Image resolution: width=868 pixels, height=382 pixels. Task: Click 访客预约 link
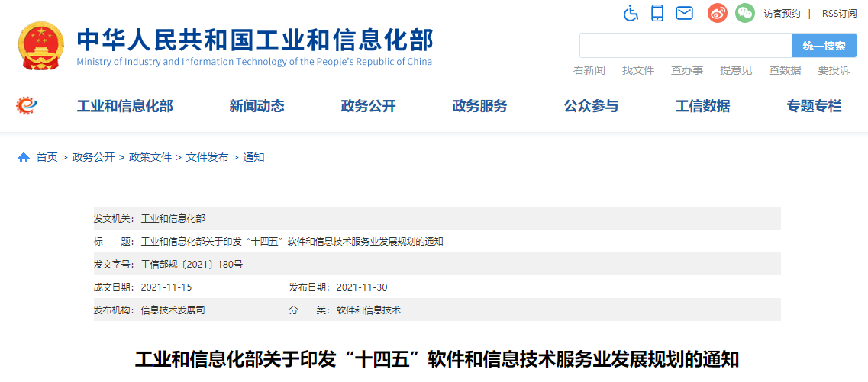tap(782, 14)
